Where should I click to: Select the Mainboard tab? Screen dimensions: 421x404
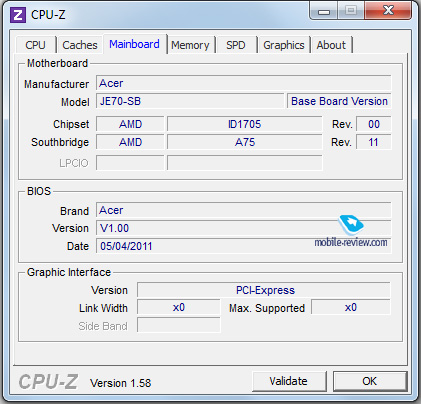pos(134,44)
